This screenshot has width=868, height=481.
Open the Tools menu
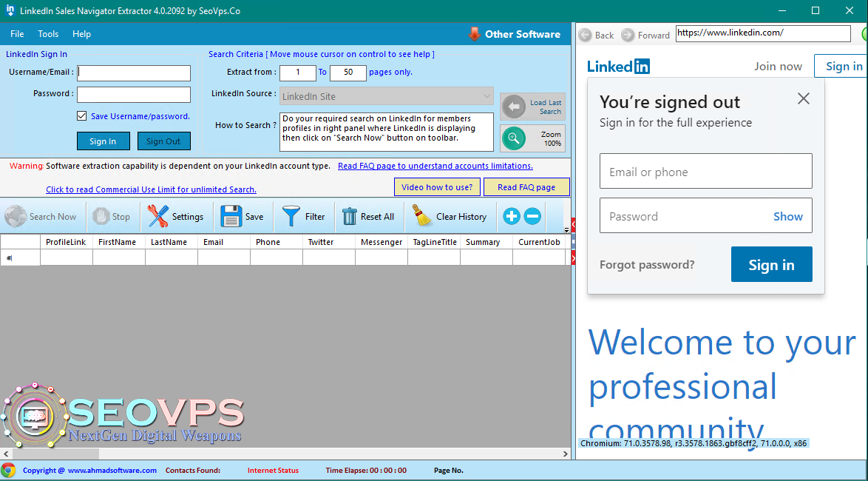point(48,34)
